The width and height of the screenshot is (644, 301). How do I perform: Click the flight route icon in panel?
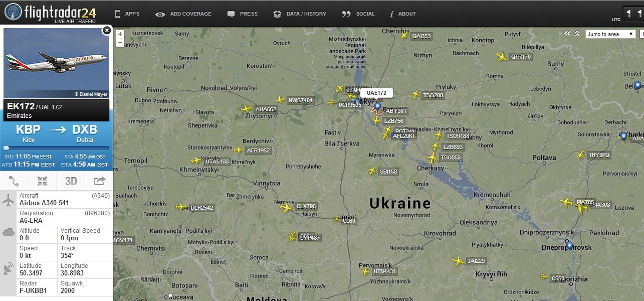(x=14, y=181)
